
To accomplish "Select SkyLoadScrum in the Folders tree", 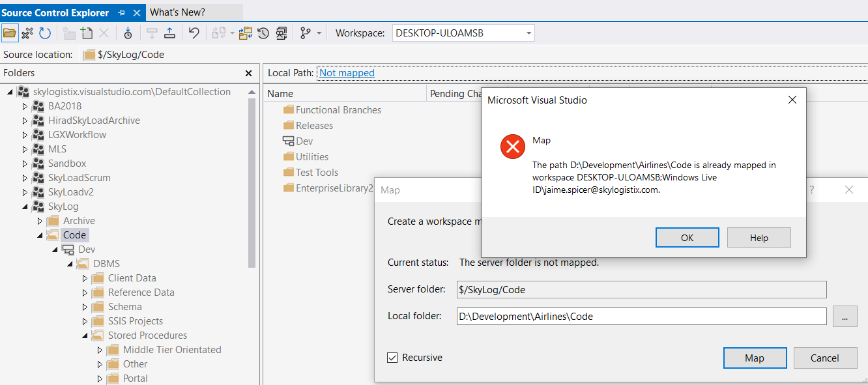I will click(79, 178).
